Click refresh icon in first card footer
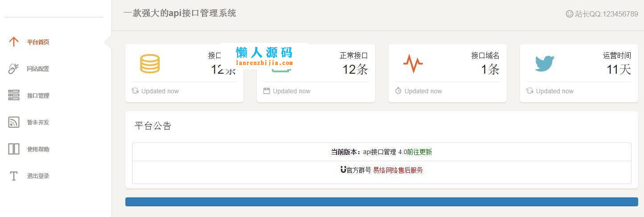644x217 pixels. [x=135, y=91]
